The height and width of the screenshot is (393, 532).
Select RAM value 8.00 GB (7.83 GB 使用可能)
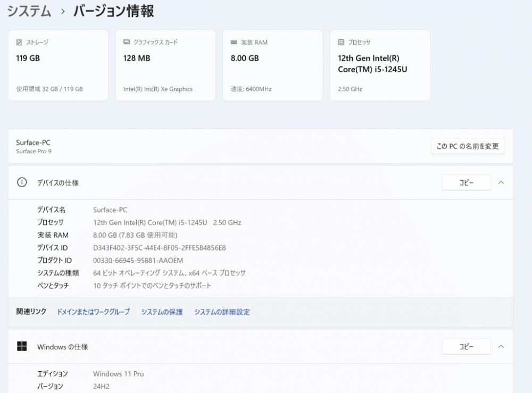135,235
